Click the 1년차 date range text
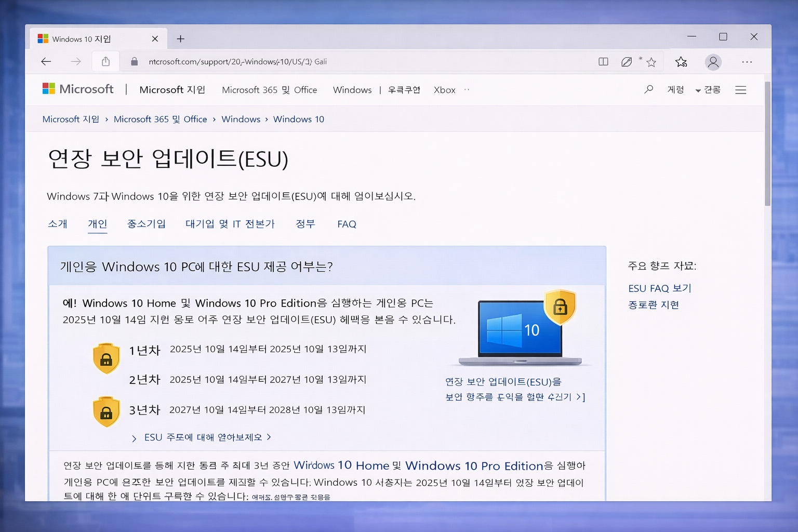Image resolution: width=798 pixels, height=532 pixels. click(268, 349)
